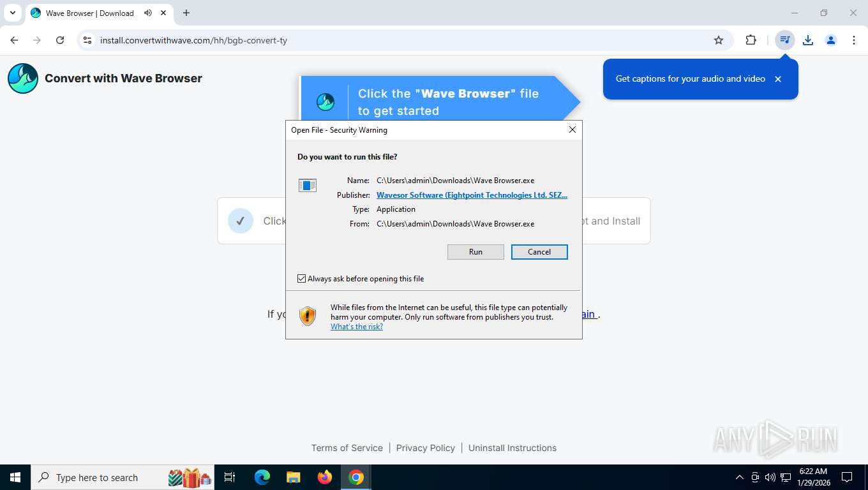
Task: Click the Wave Browser logo on page
Action: (x=23, y=78)
